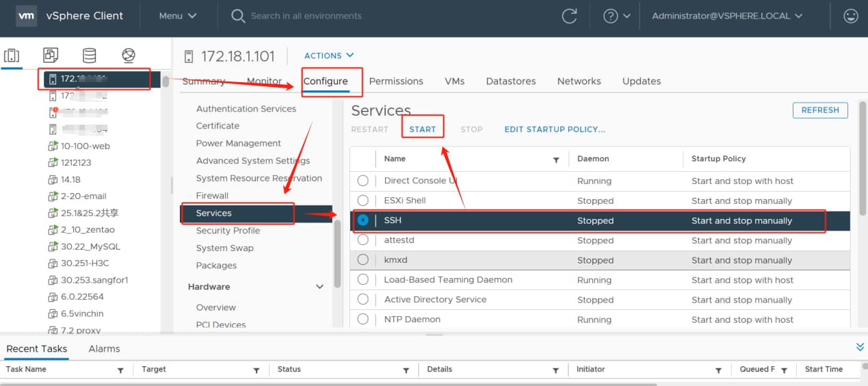Switch to the Recent Tasks tab
Image resolution: width=868 pixels, height=386 pixels.
click(37, 348)
